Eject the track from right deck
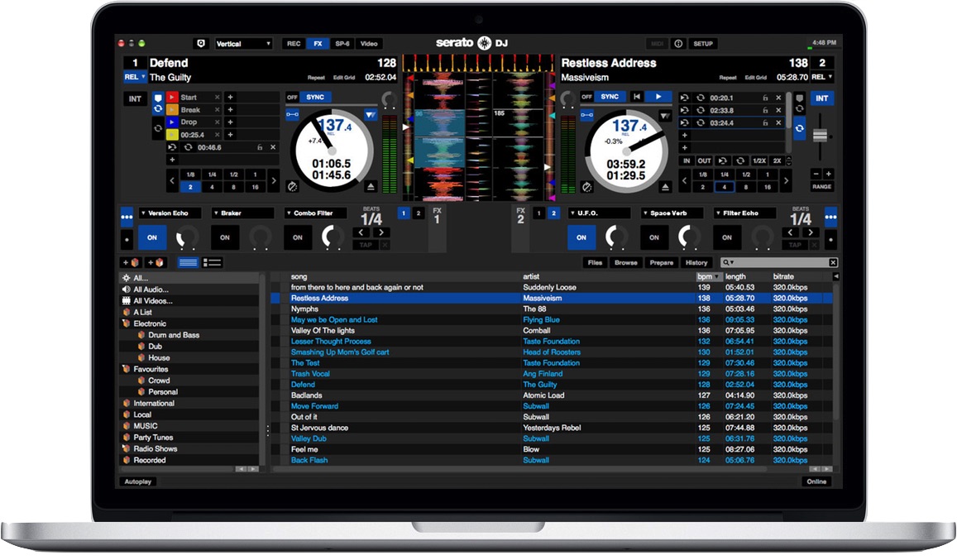957x560 pixels. coord(665,187)
